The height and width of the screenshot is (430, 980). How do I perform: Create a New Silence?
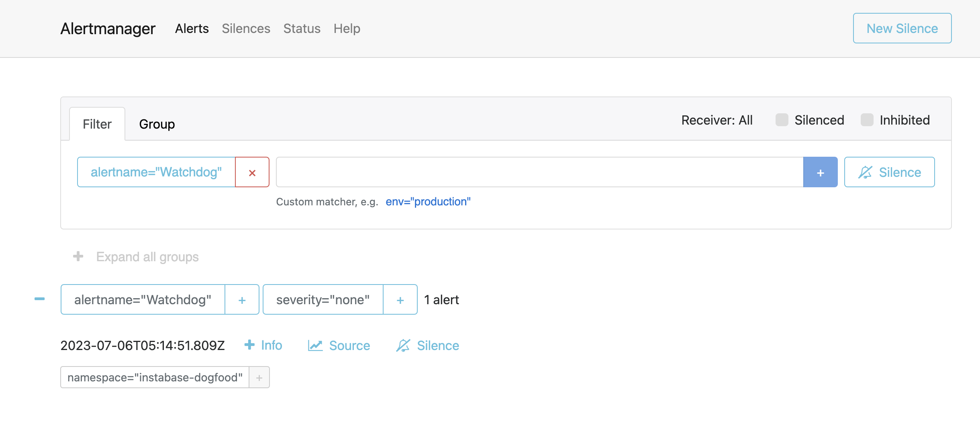coord(902,28)
